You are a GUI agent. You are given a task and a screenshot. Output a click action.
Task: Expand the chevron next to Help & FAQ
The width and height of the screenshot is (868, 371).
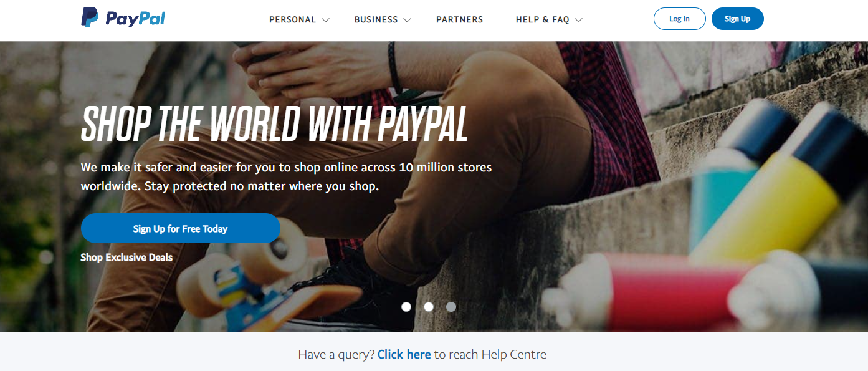pyautogui.click(x=579, y=21)
